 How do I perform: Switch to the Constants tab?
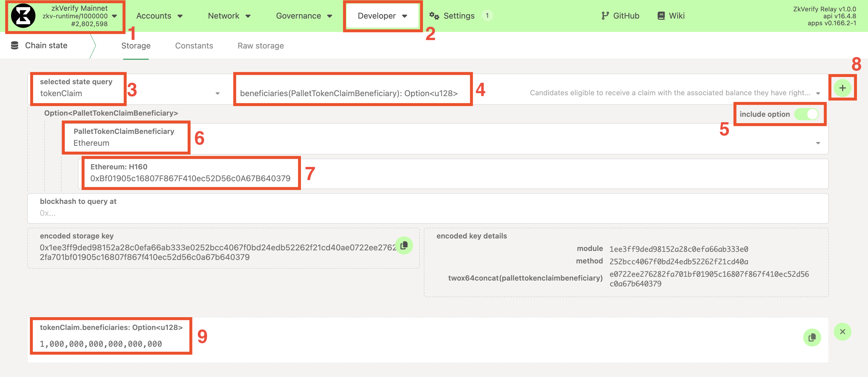(x=194, y=46)
